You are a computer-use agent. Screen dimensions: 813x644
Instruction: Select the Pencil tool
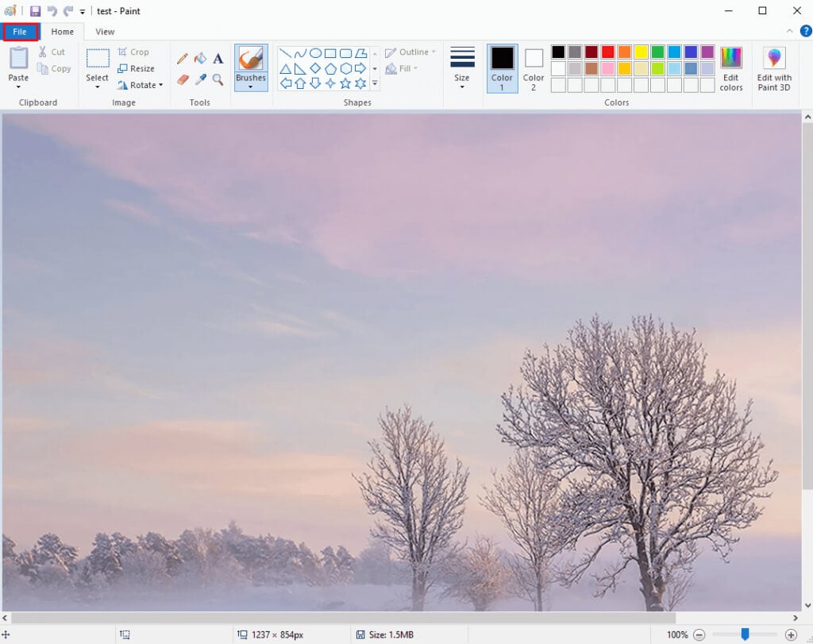point(183,59)
